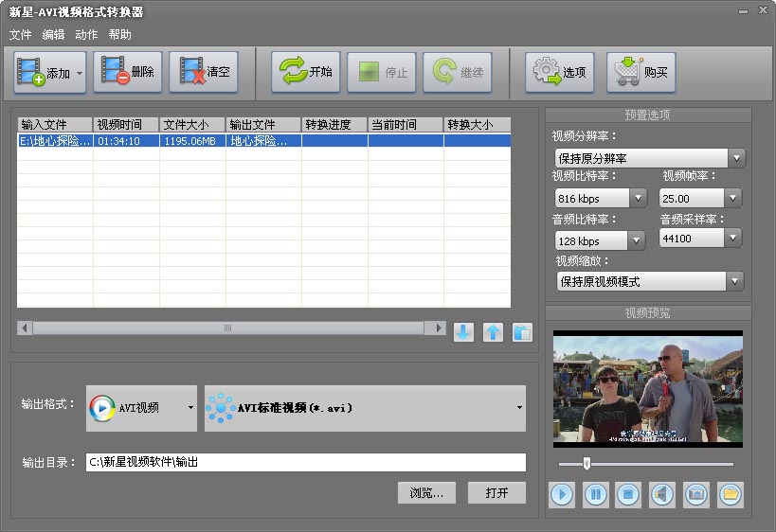Open the 帮助 menu
Image resolution: width=776 pixels, height=532 pixels.
coord(119,35)
